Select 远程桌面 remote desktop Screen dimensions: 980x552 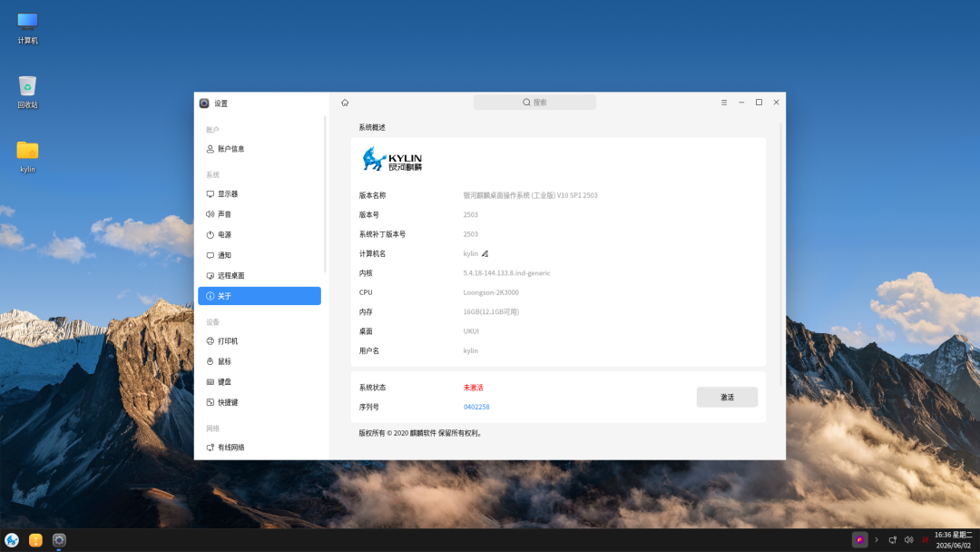[260, 276]
